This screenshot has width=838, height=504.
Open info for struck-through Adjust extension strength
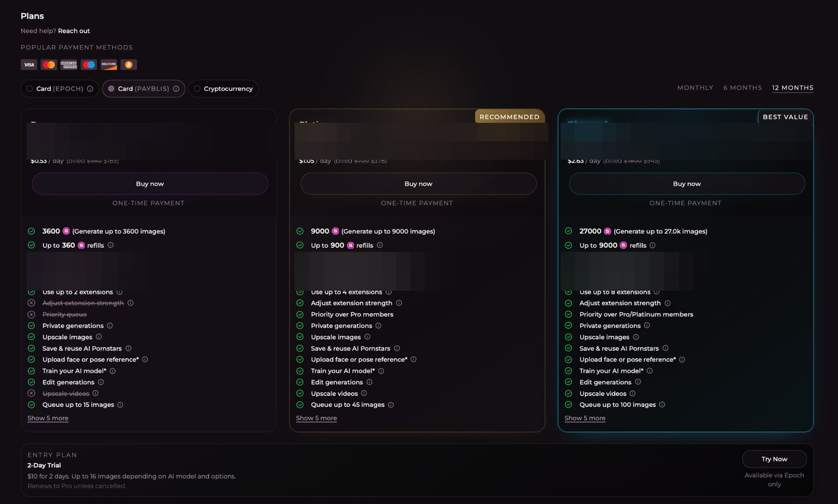coord(130,303)
